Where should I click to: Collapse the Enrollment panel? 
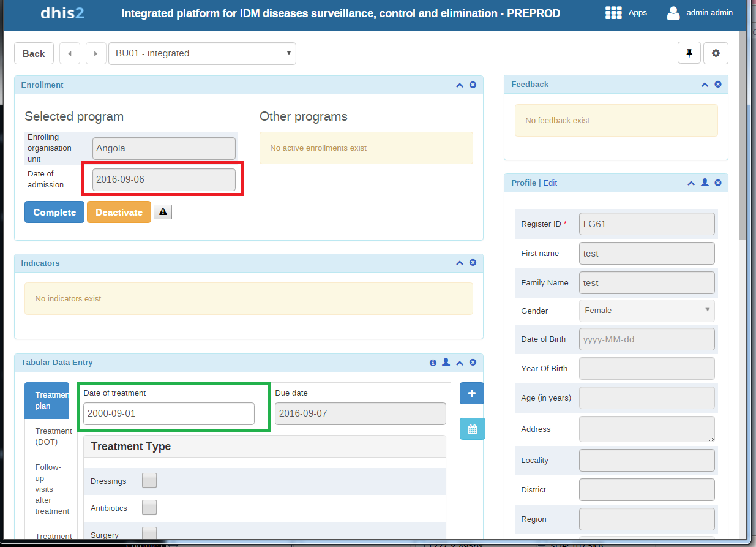click(460, 85)
